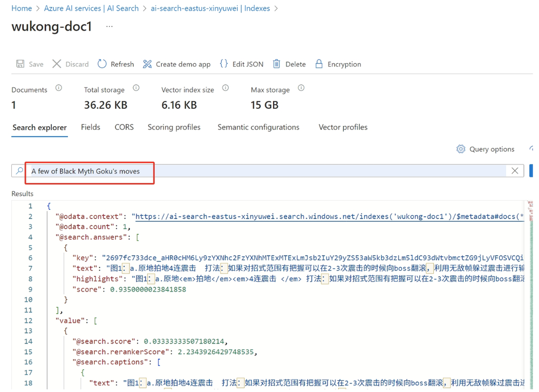The width and height of the screenshot is (539, 392).
Task: Click the blue Search button edge
Action: pyautogui.click(x=531, y=171)
